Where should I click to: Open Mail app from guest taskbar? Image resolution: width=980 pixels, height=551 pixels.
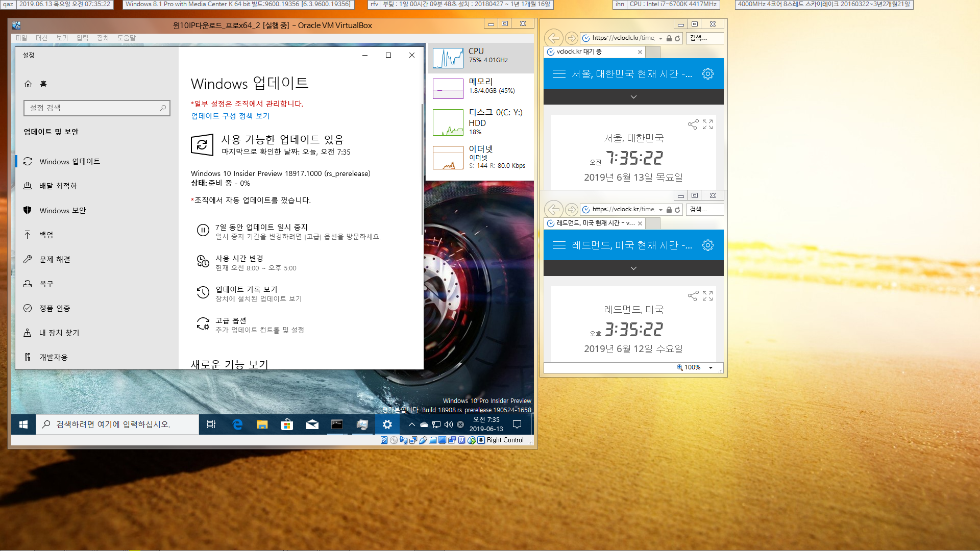click(312, 424)
